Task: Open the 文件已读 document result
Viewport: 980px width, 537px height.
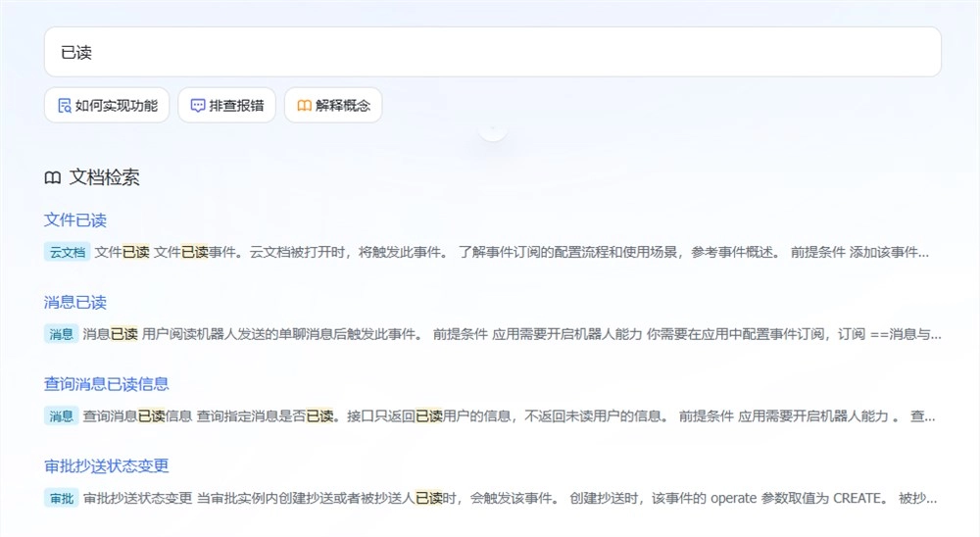Action: click(75, 220)
